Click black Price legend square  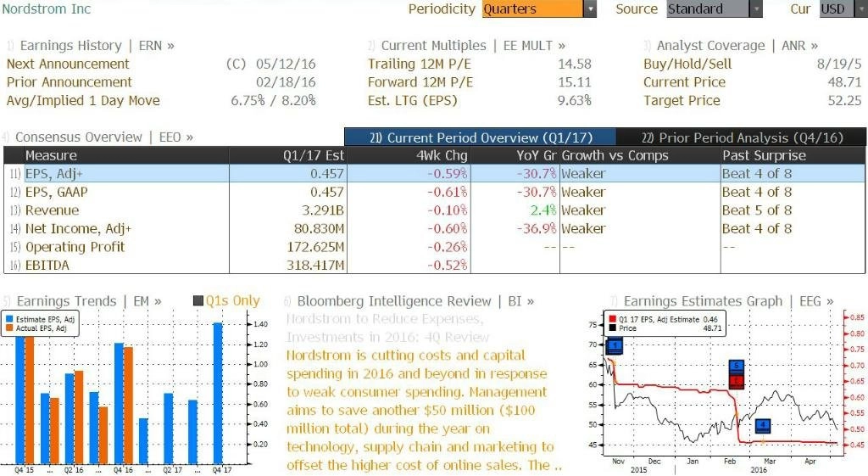pyautogui.click(x=612, y=328)
